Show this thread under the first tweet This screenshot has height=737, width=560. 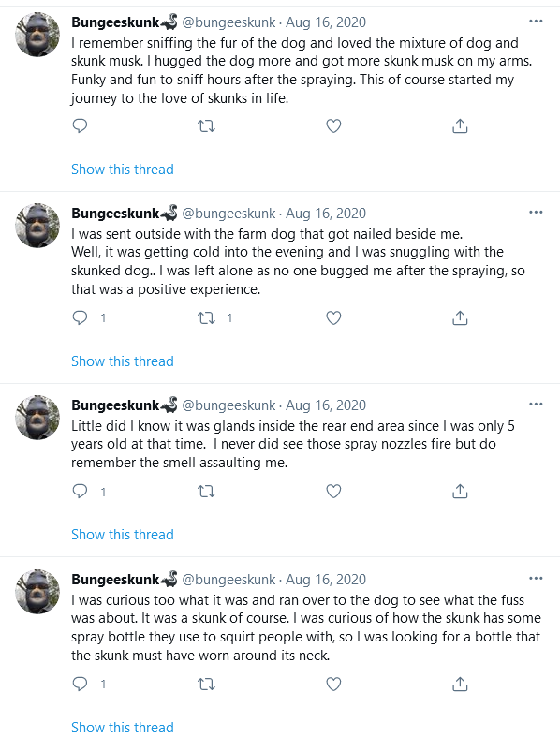[x=123, y=170]
